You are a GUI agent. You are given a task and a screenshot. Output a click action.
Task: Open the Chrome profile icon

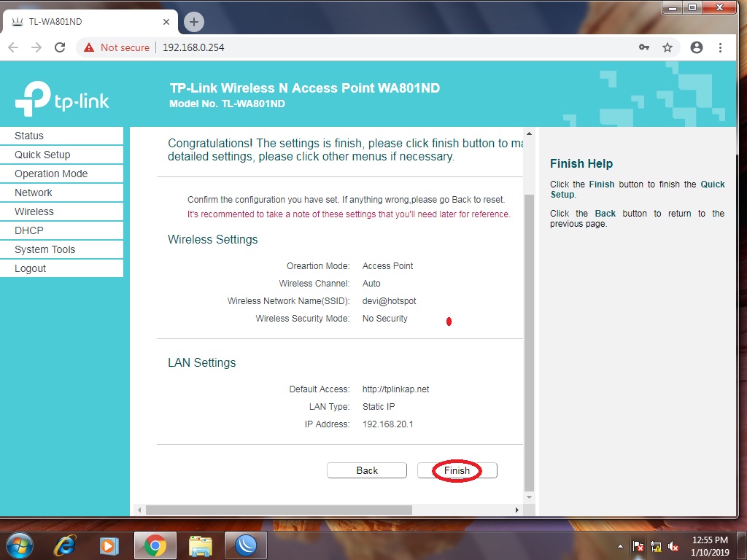click(x=697, y=47)
